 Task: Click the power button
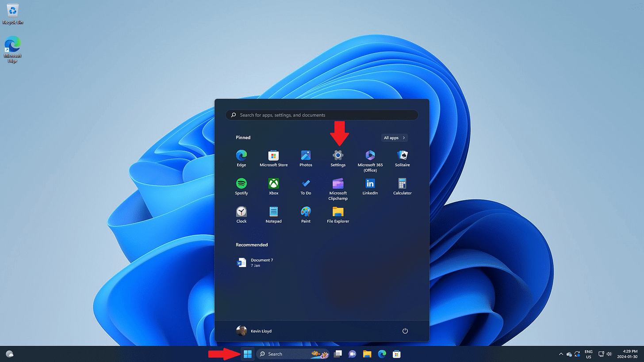[x=405, y=331]
